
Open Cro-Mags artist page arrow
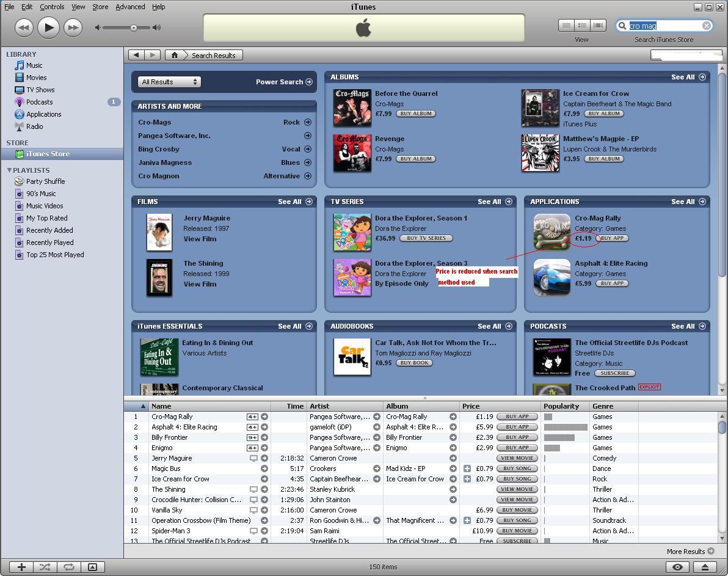coord(308,122)
